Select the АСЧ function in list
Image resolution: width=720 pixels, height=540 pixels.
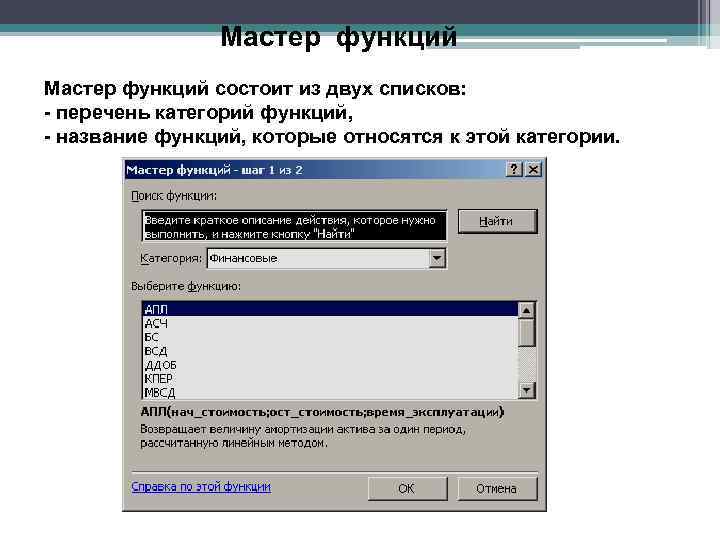click(330, 323)
